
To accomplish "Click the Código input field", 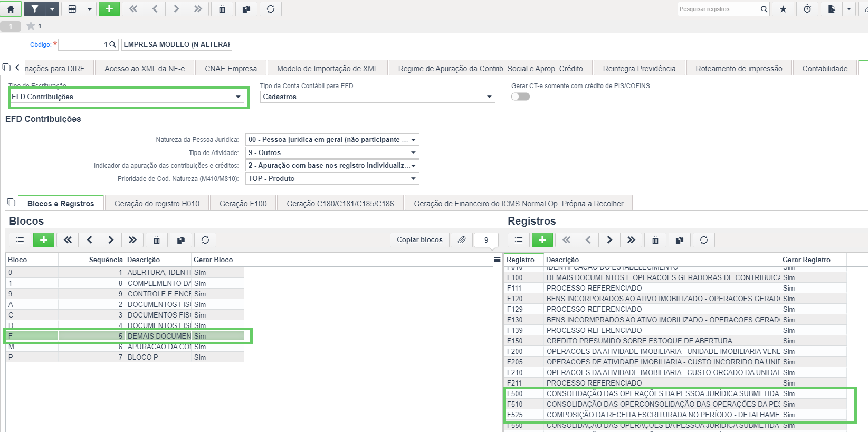I will [82, 44].
